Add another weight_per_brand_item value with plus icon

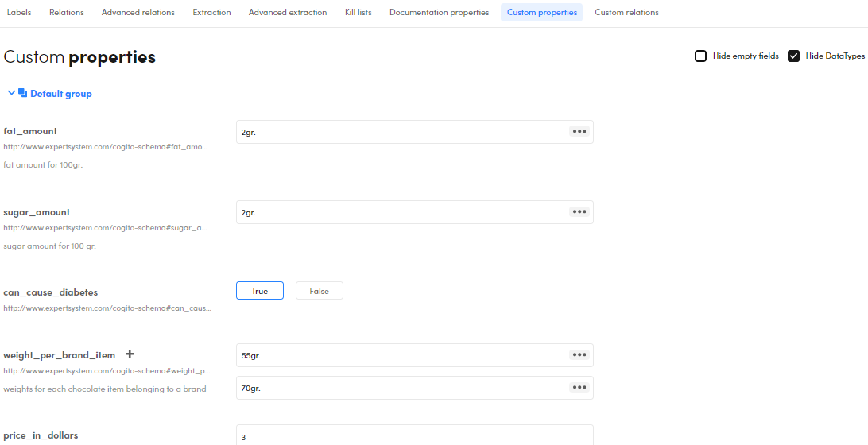130,354
